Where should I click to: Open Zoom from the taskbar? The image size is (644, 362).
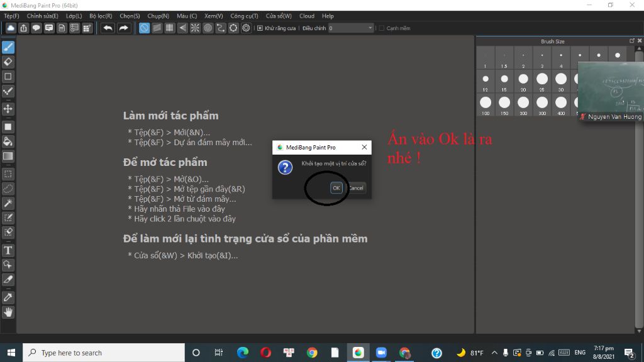[381, 353]
